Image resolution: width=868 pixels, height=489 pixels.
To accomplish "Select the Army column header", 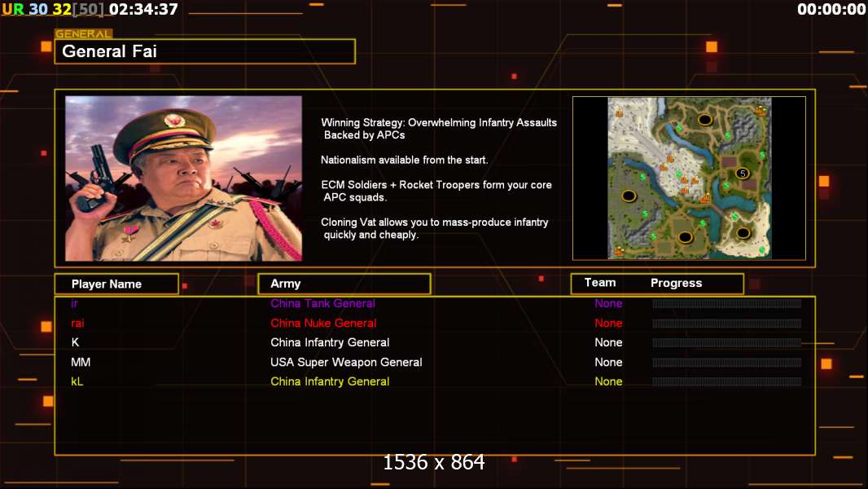I will 344,284.
